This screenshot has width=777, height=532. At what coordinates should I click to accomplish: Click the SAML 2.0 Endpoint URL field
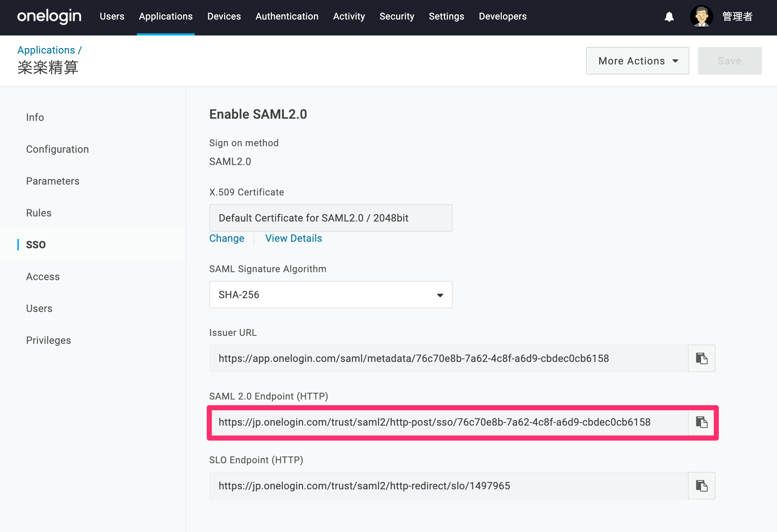(449, 422)
